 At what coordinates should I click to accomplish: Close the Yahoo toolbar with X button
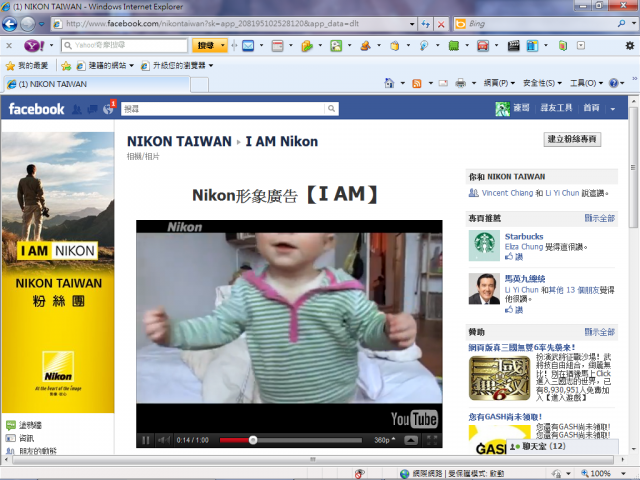coord(9,46)
